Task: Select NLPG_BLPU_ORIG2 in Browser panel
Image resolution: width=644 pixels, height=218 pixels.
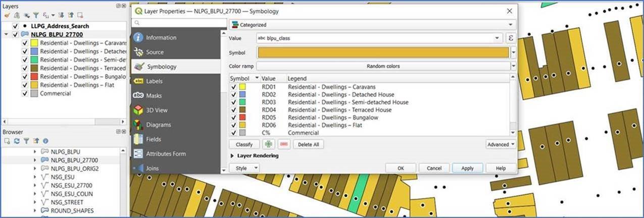Action: click(x=75, y=169)
